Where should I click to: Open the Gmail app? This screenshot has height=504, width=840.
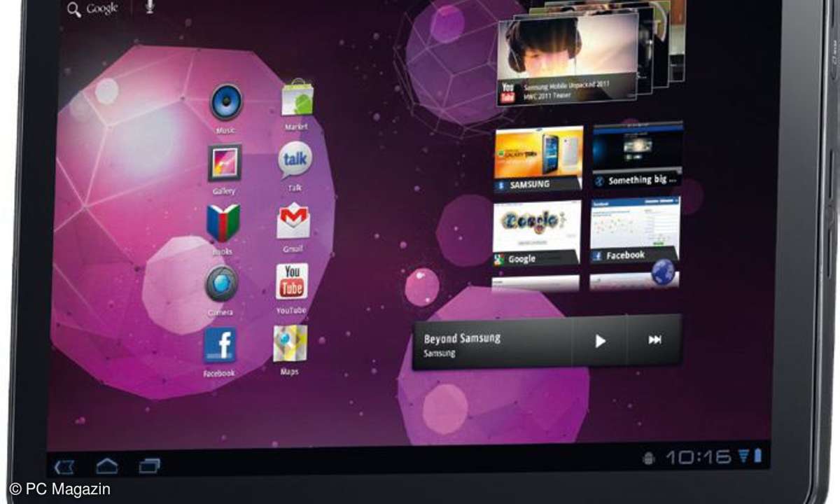(293, 221)
